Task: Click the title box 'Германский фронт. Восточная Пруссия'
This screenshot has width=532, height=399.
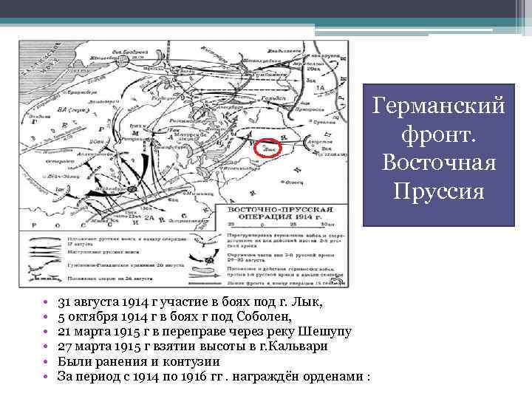Action: point(439,155)
